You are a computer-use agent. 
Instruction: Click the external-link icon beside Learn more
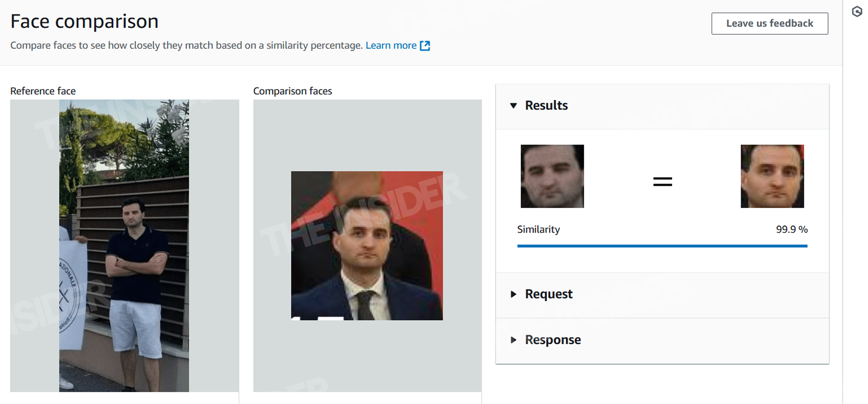(x=425, y=46)
